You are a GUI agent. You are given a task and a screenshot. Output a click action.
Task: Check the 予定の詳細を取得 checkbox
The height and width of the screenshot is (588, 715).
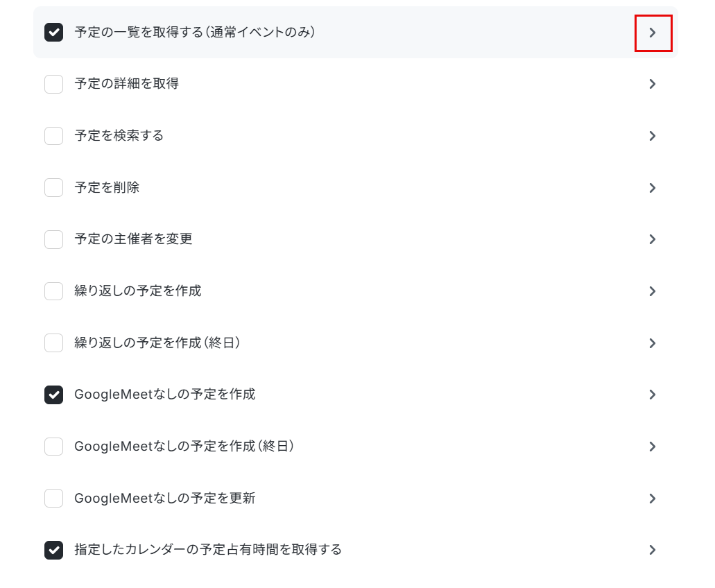click(54, 85)
